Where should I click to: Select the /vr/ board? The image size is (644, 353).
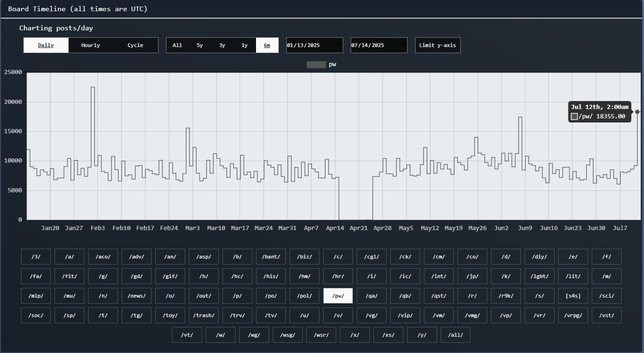coord(540,315)
